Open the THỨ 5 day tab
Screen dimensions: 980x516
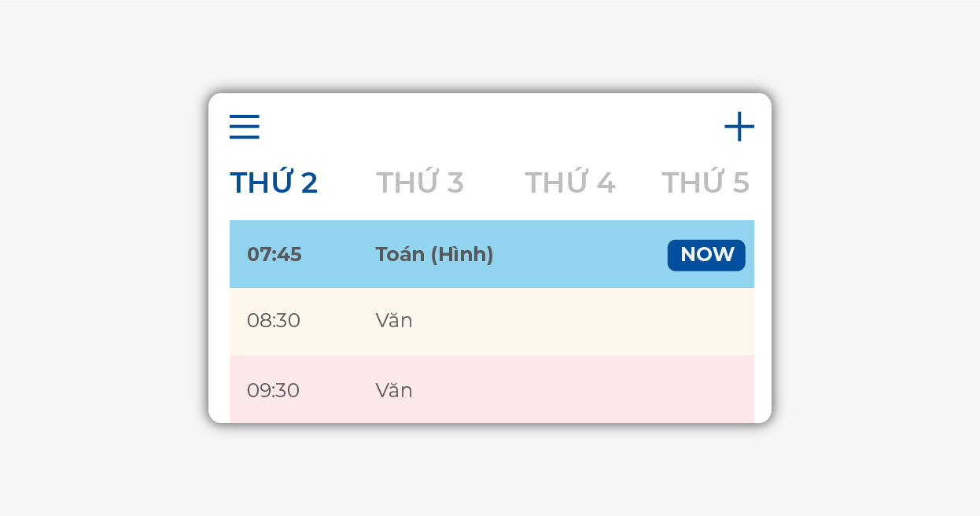[705, 182]
